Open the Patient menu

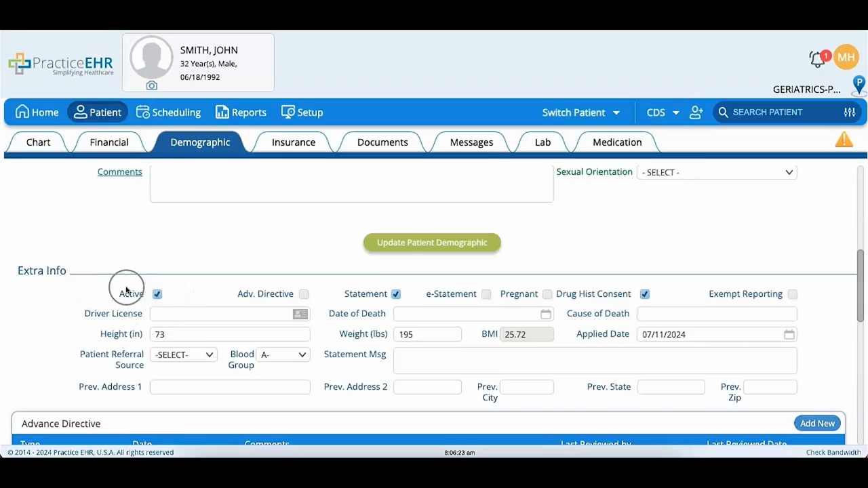98,113
